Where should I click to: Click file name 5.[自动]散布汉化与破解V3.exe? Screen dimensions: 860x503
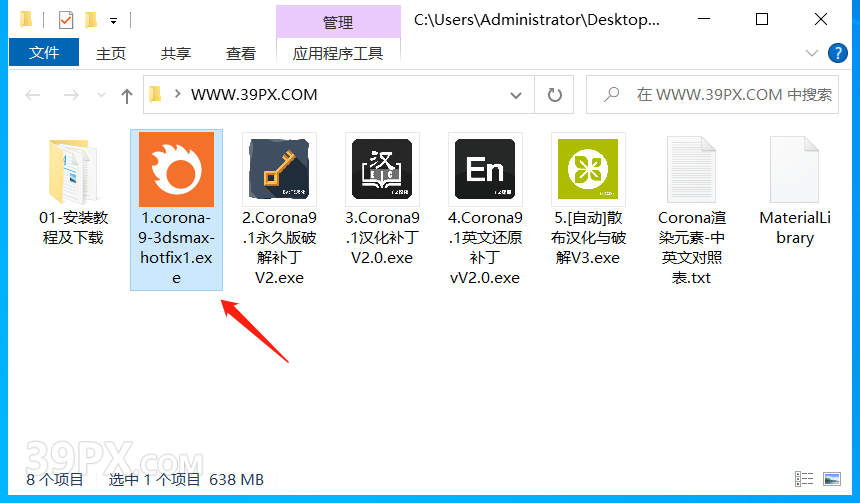click(x=588, y=238)
